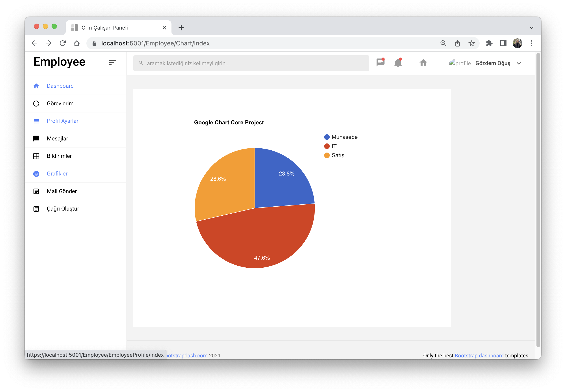Click the Muhasebe legend label
This screenshot has width=566, height=392.
tap(344, 137)
